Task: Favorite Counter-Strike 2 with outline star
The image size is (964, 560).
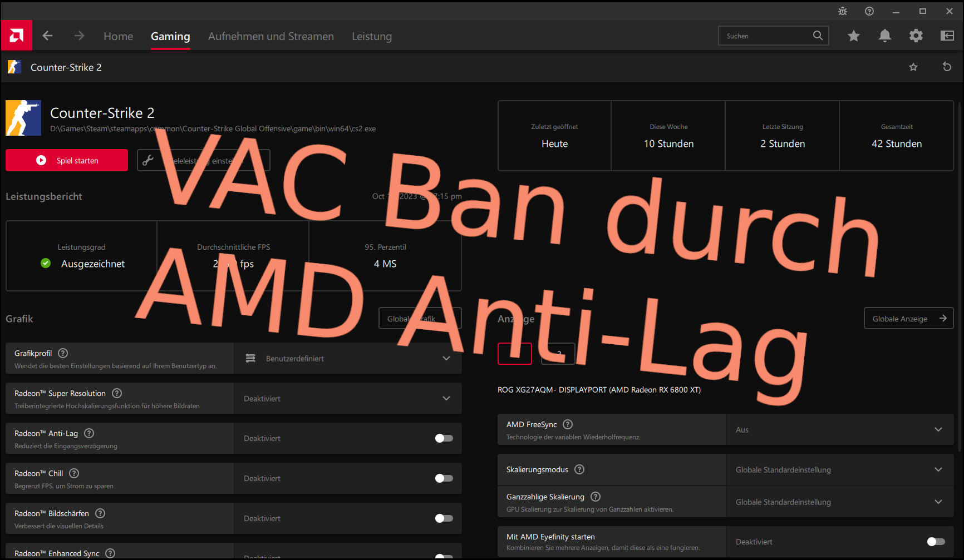Action: pos(913,67)
